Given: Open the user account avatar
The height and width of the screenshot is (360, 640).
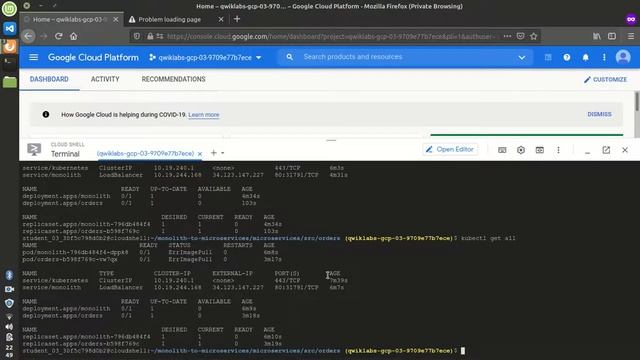Looking at the screenshot, I should 623,57.
